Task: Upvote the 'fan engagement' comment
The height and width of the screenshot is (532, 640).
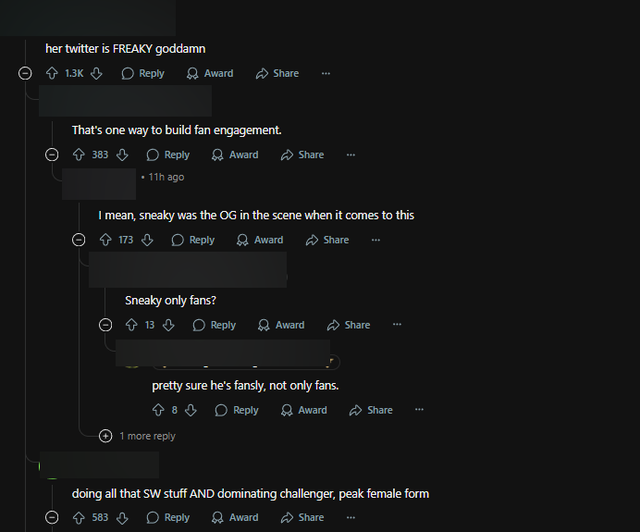Action: click(x=78, y=155)
